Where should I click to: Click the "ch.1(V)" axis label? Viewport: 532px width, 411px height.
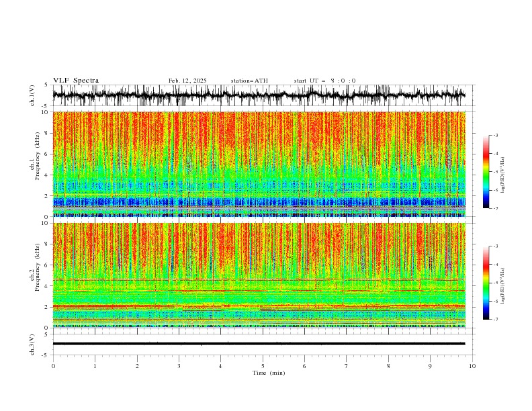pos(32,95)
